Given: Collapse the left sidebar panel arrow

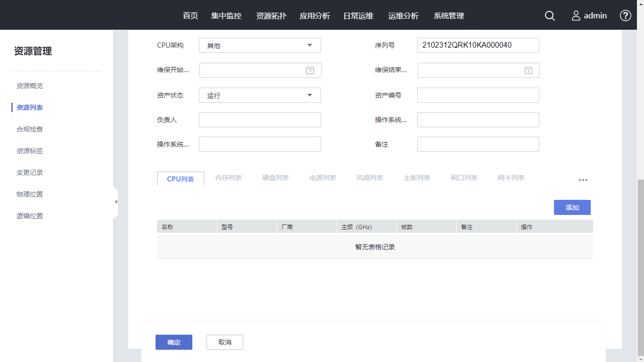Looking at the screenshot, I should [x=116, y=202].
